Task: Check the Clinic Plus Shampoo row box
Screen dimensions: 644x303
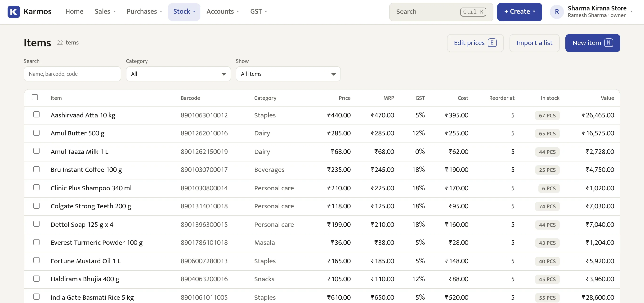Action: pos(36,187)
